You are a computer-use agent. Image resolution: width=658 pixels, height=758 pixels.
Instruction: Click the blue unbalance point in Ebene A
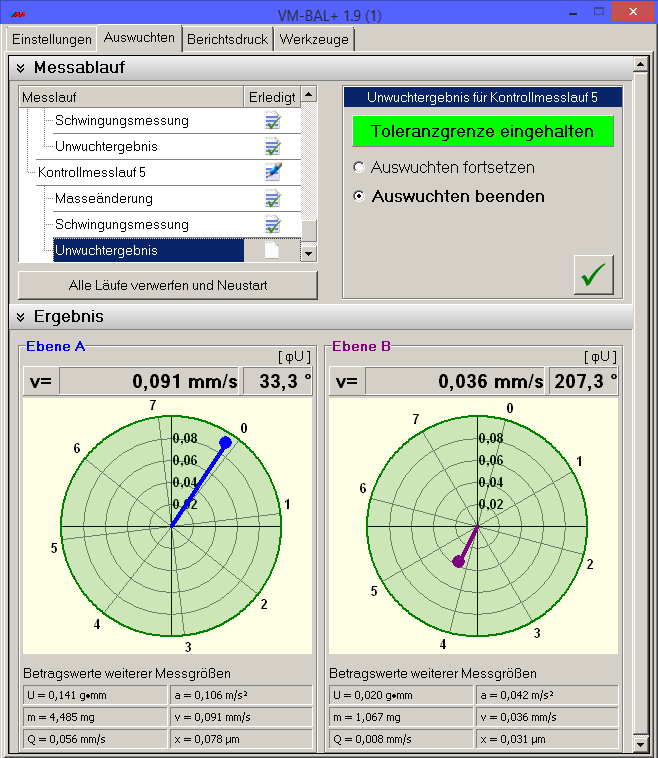[x=225, y=442]
